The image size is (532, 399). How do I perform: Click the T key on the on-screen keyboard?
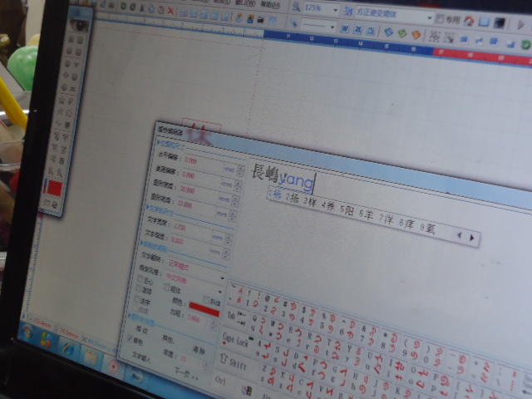tap(334, 348)
